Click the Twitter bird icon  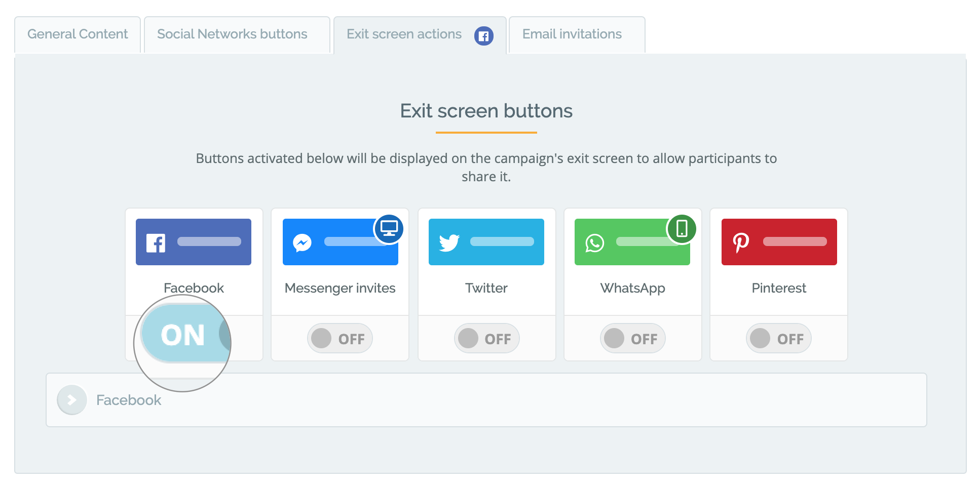click(x=449, y=243)
